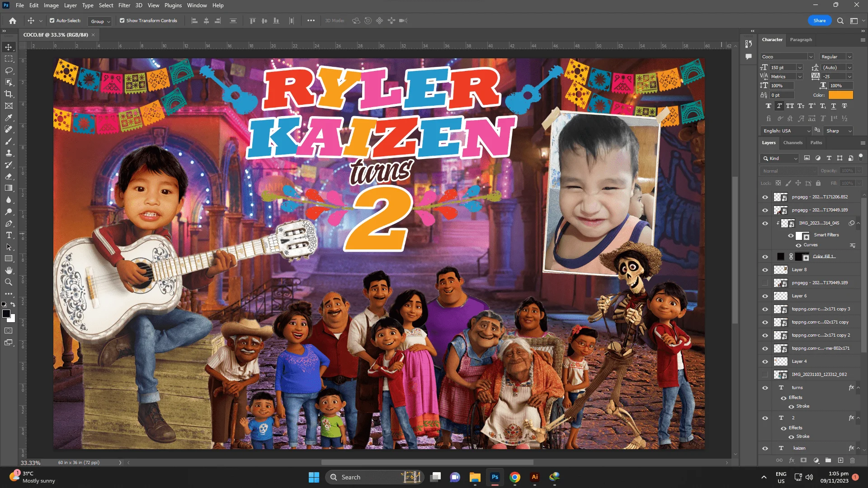The image size is (868, 488).
Task: Select the Eyedropper tool
Action: pos(9,117)
